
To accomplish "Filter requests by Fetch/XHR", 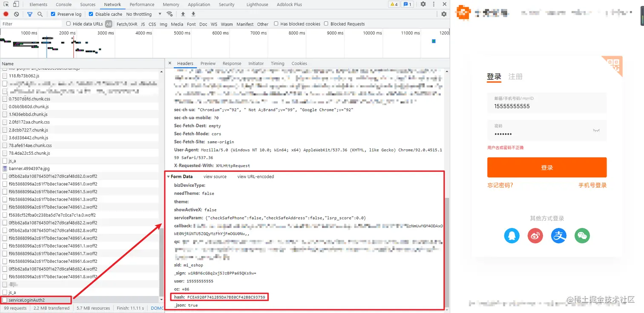I will [x=127, y=24].
